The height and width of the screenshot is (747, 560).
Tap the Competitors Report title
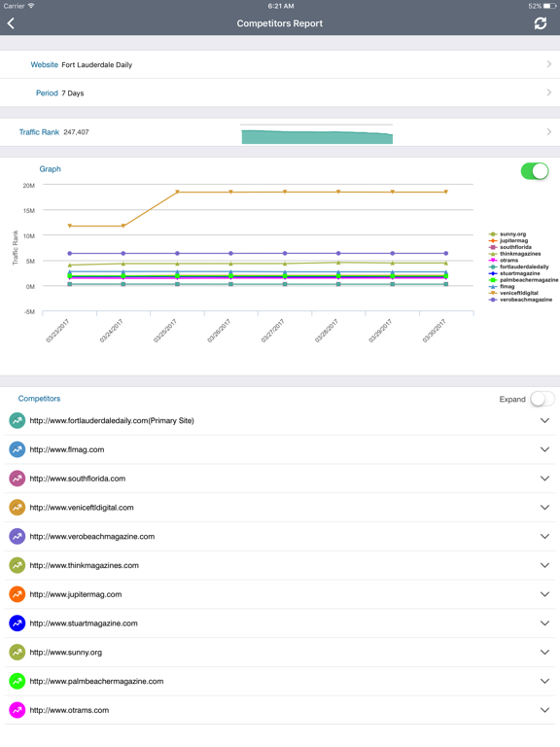[280, 23]
